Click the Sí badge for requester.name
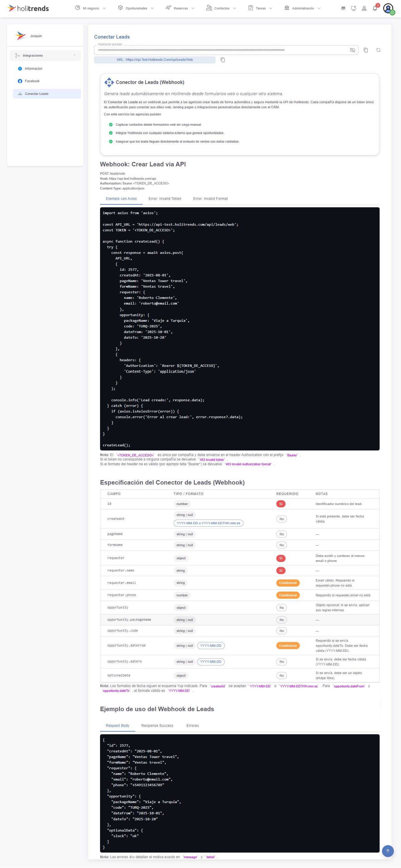This screenshot has height=868, width=401. tap(281, 571)
